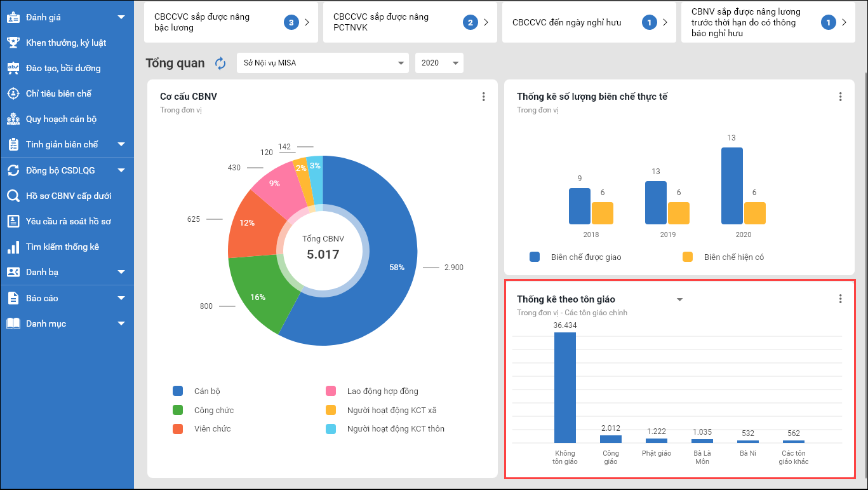
Task: Click the Quy hoạch cán bộ icon
Action: click(x=13, y=119)
